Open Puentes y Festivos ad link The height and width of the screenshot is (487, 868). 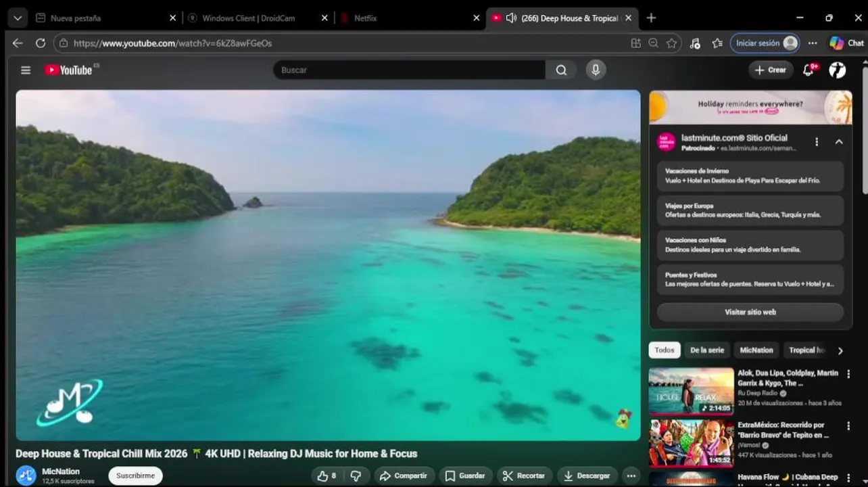pyautogui.click(x=750, y=279)
